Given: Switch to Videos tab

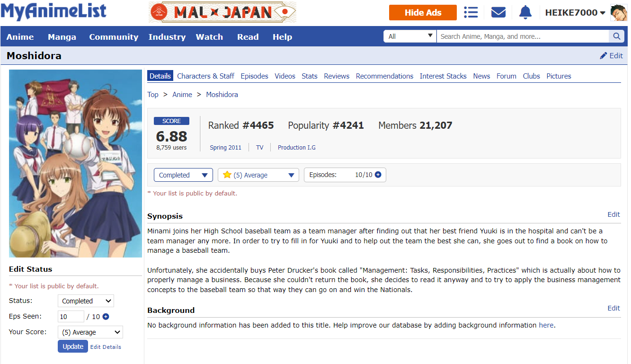Looking at the screenshot, I should click(x=285, y=76).
